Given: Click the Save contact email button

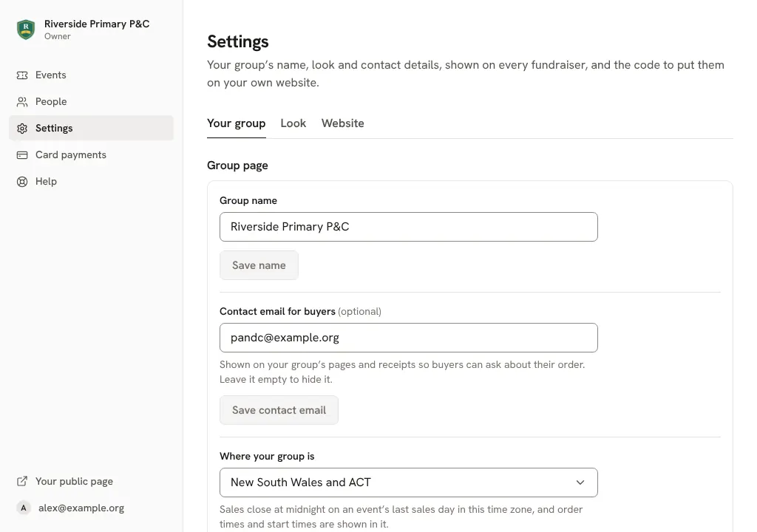Looking at the screenshot, I should coord(279,410).
